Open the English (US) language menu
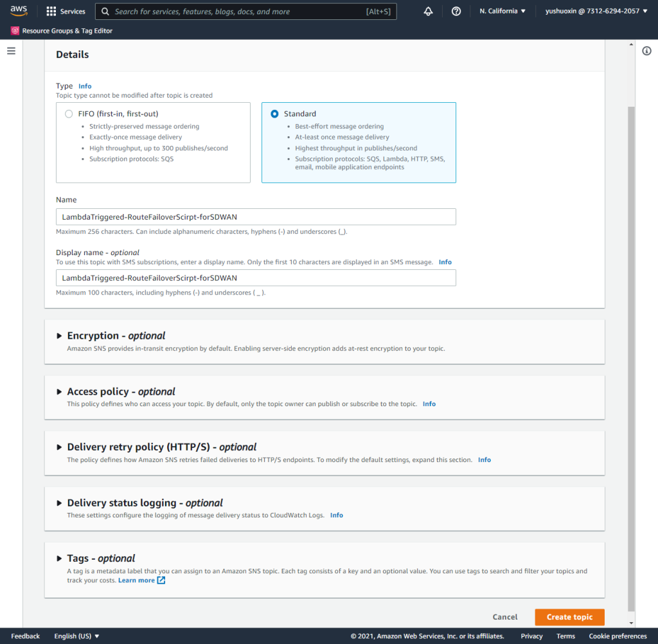The height and width of the screenshot is (644, 658). click(x=76, y=636)
